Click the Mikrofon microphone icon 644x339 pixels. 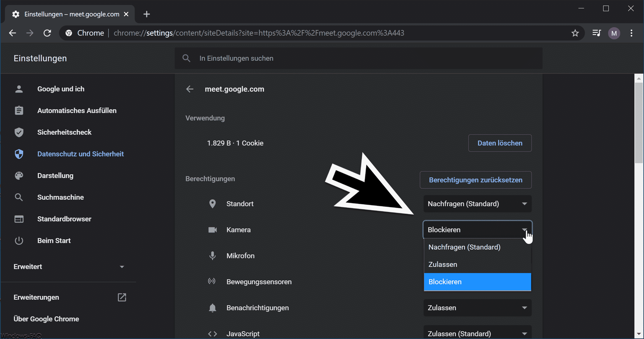tap(212, 256)
